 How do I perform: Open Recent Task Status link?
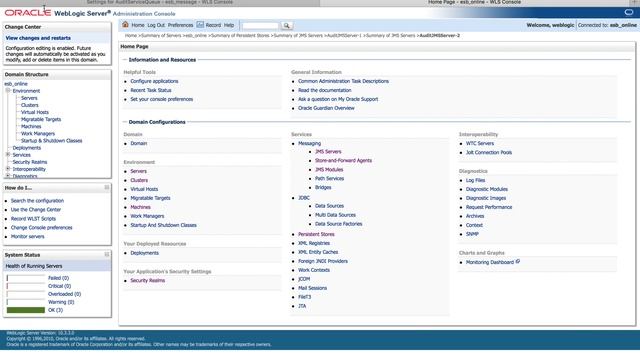[151, 90]
